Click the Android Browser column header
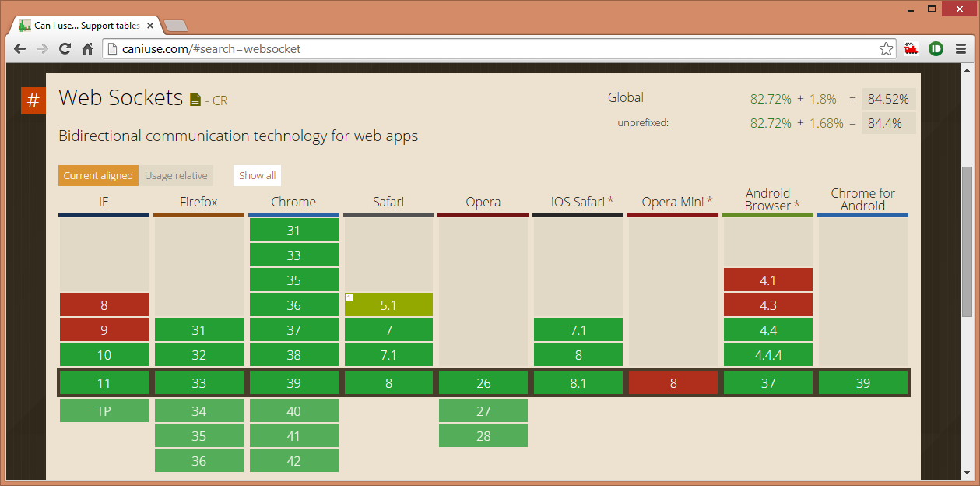Viewport: 980px width, 486px height. tap(767, 199)
